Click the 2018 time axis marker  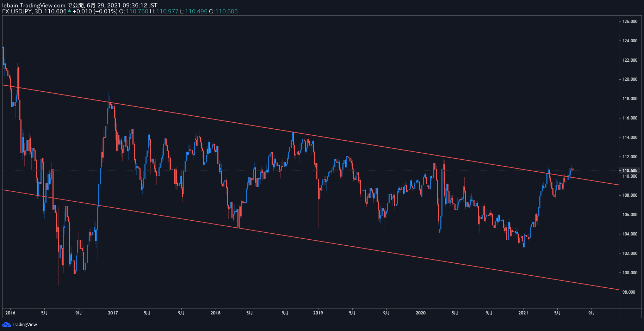(215, 313)
